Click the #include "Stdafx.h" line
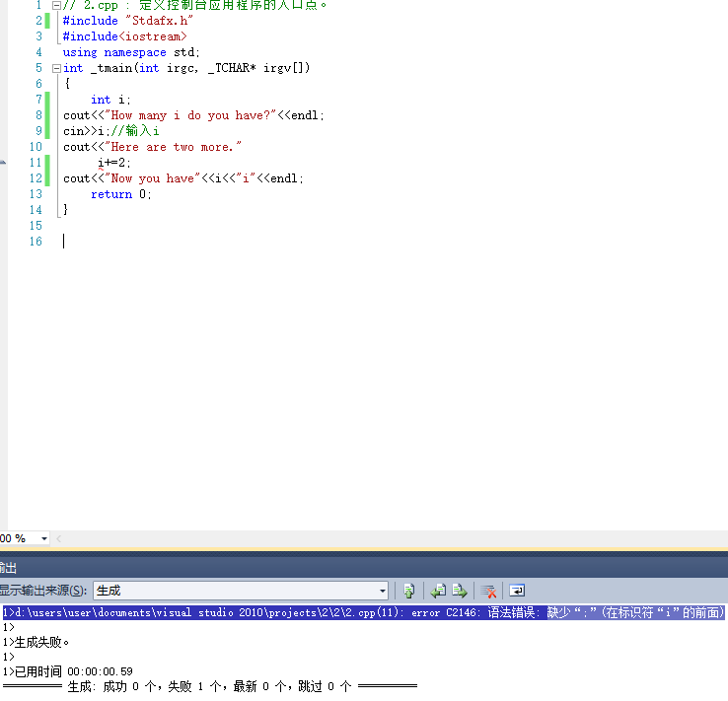 pyautogui.click(x=127, y=21)
